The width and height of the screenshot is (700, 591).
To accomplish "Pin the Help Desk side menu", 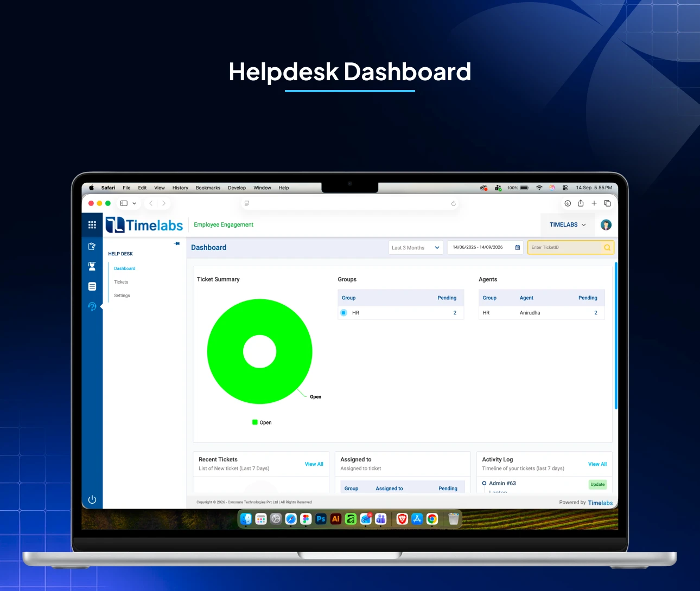I will coord(177,243).
